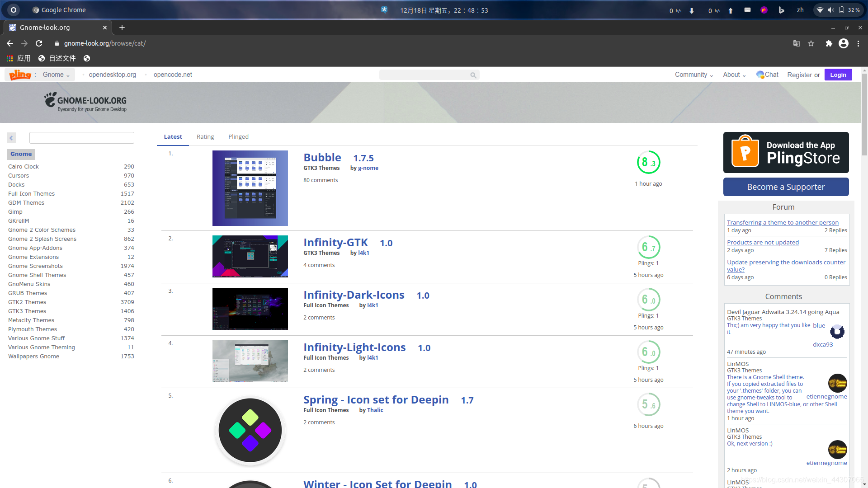Switch to the Rating tab
The image size is (868, 488).
tap(205, 137)
